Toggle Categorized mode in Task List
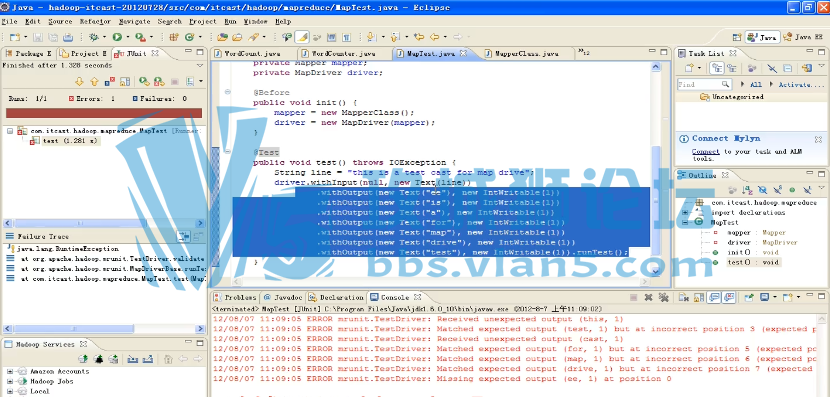Image resolution: width=830 pixels, height=397 pixels. (x=717, y=68)
